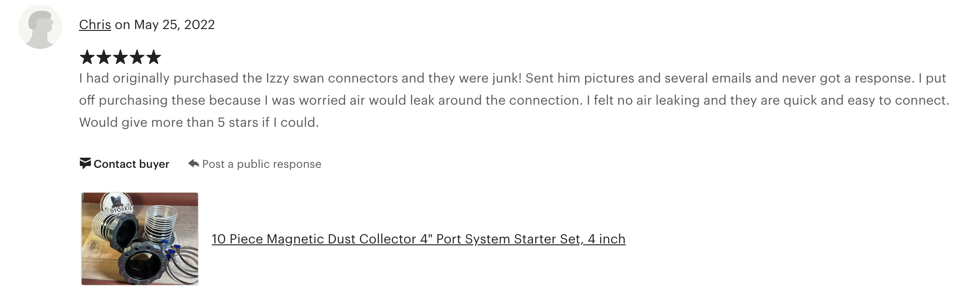980x308 pixels.
Task: Open the dust collector product thumbnail
Action: [140, 239]
